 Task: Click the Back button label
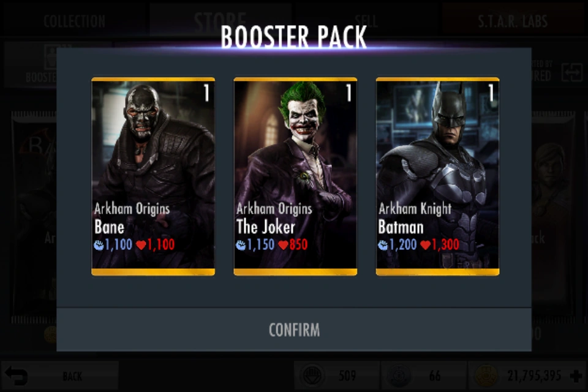point(72,376)
